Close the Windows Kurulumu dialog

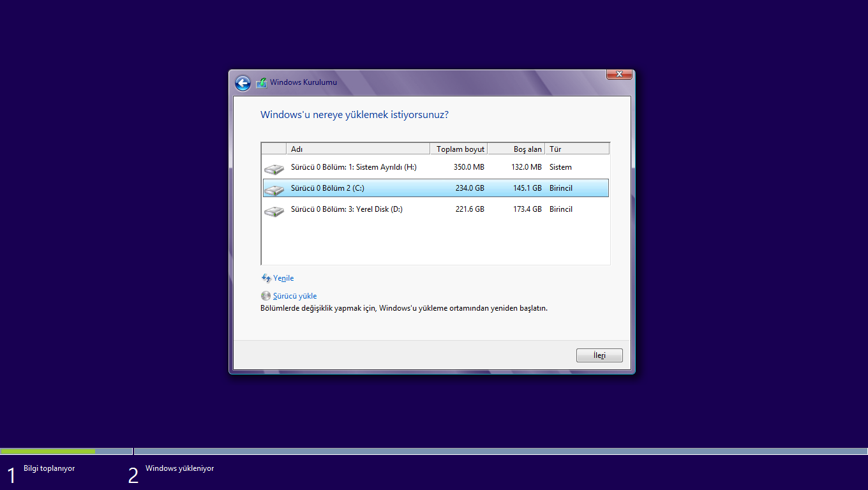pyautogui.click(x=619, y=75)
